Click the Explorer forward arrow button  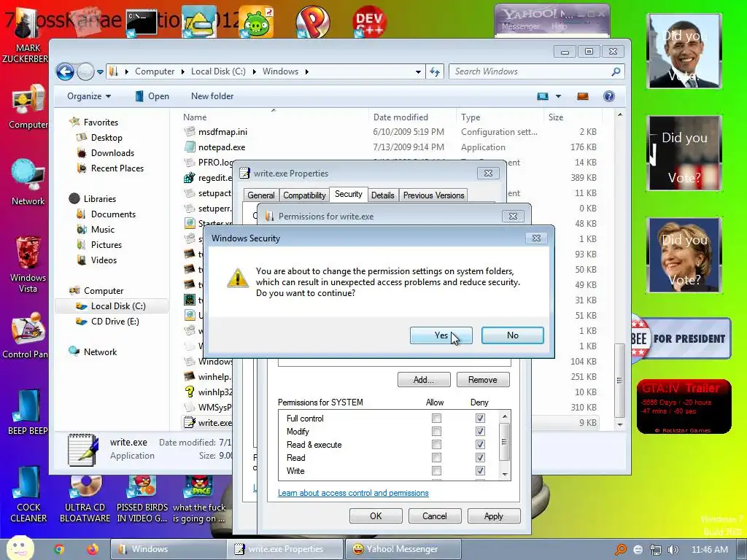point(85,72)
